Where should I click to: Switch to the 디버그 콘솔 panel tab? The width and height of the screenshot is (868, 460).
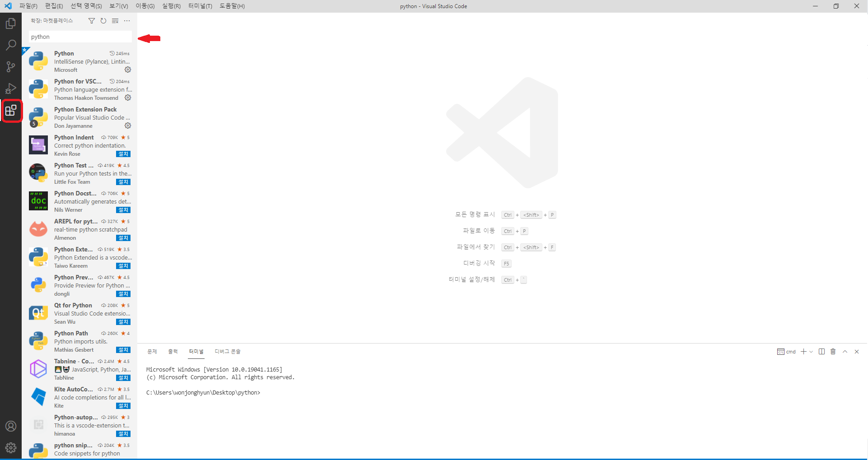tap(228, 352)
